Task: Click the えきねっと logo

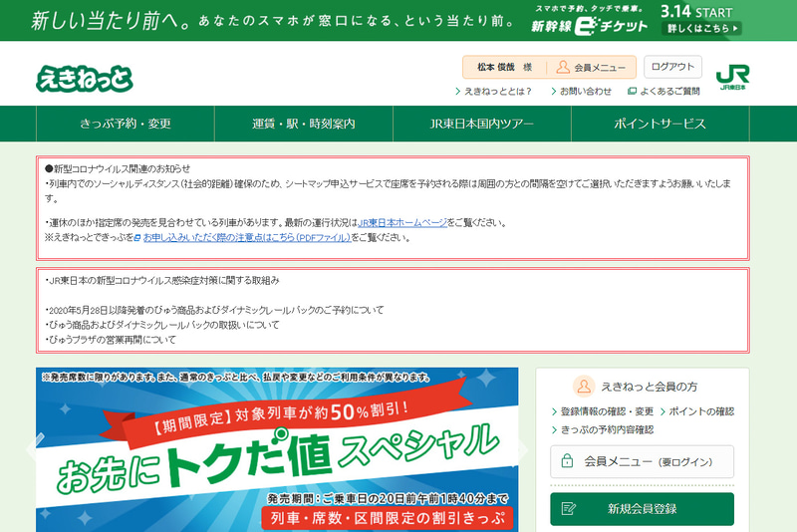Action: coord(85,79)
